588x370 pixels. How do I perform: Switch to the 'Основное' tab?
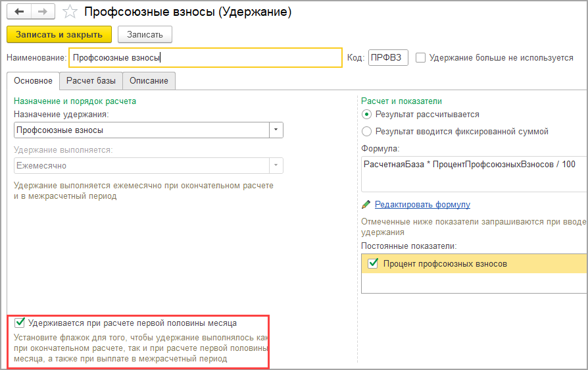click(33, 81)
